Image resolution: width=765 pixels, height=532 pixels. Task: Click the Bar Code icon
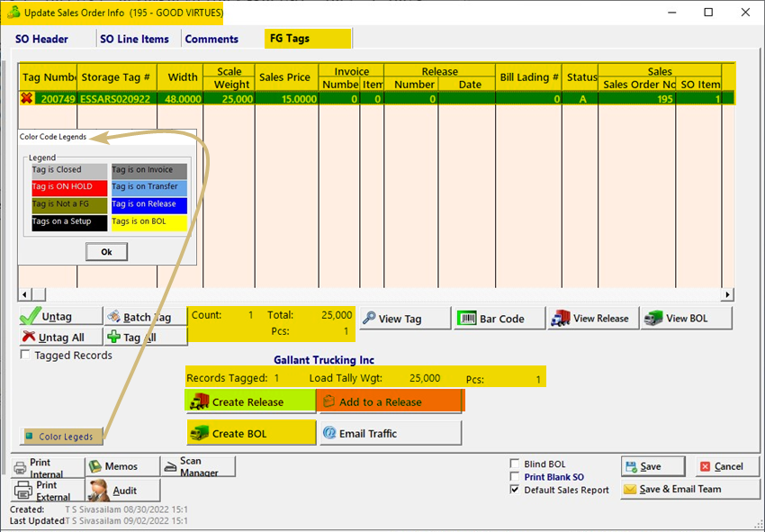[x=467, y=319]
